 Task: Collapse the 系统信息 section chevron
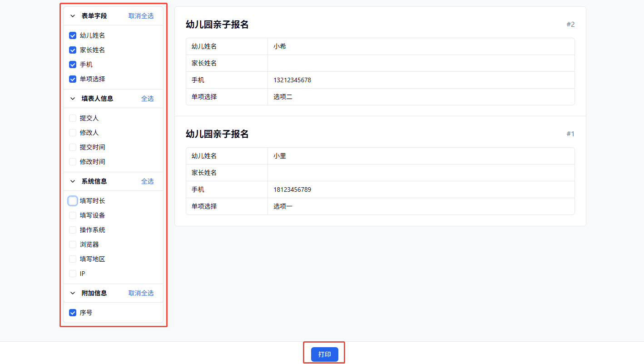[x=73, y=181]
